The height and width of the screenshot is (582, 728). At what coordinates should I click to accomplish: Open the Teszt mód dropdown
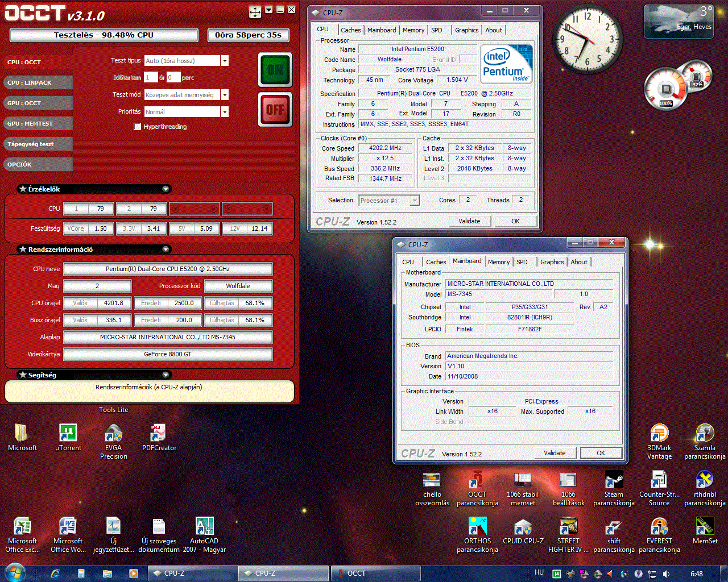(225, 95)
